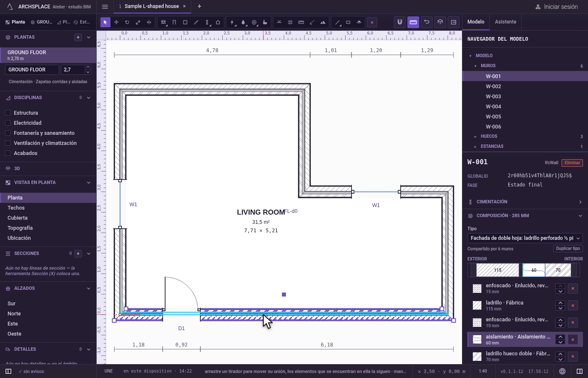
Task: Activate the rotate tool
Action: (127, 22)
